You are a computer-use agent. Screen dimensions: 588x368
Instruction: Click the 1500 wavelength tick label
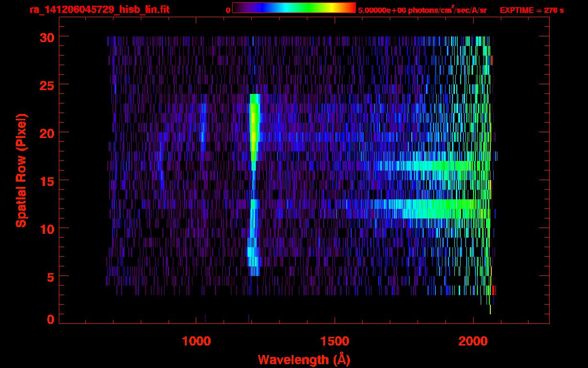335,341
